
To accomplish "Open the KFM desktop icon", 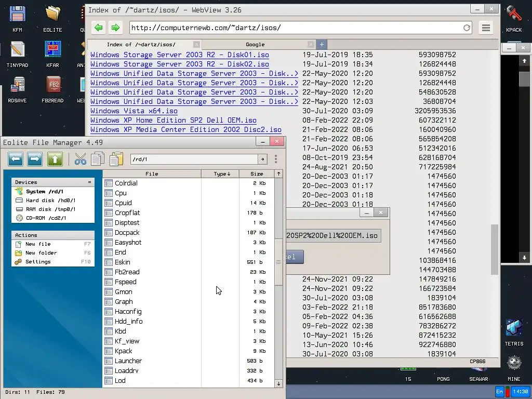I will pyautogui.click(x=17, y=19).
